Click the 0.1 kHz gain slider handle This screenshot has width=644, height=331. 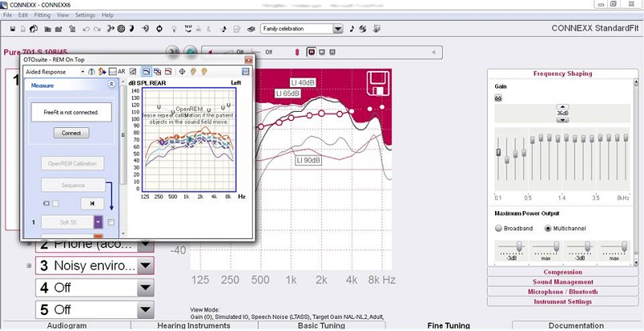coord(498,152)
